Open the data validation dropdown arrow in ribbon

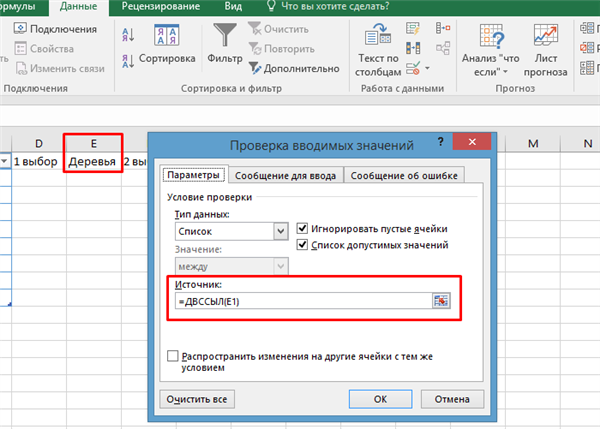pyautogui.click(x=427, y=69)
